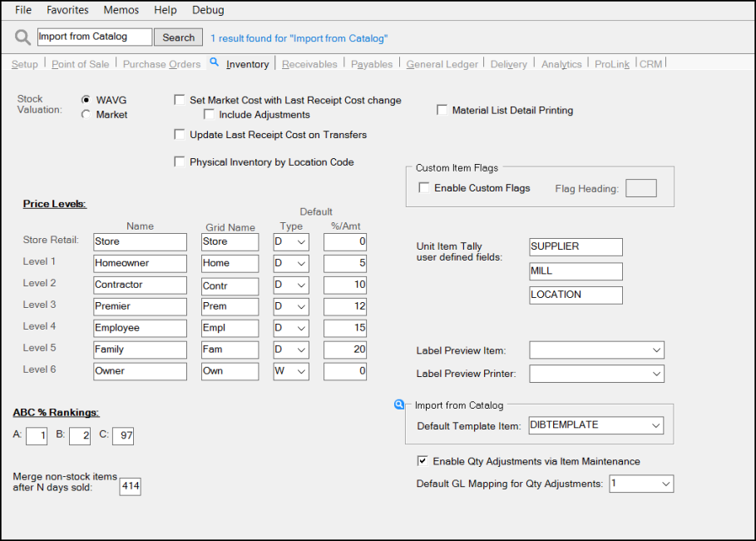
Task: Open the Favorites menu
Action: tap(67, 10)
